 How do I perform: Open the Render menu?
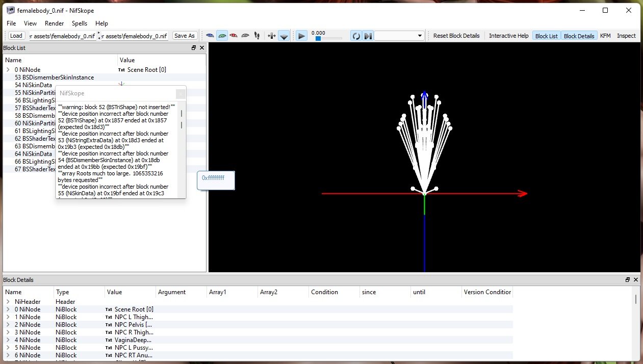coord(55,23)
